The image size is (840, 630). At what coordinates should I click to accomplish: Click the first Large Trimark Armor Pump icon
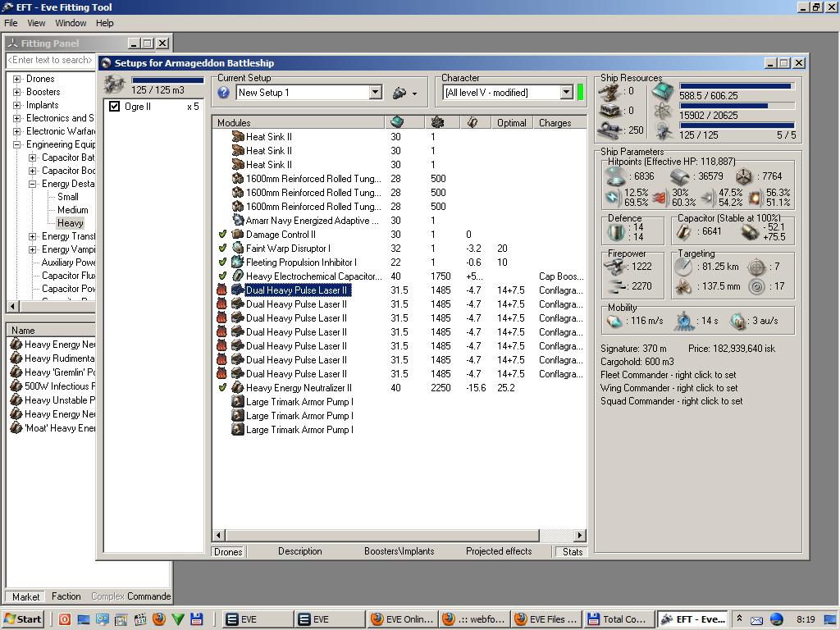(x=238, y=401)
